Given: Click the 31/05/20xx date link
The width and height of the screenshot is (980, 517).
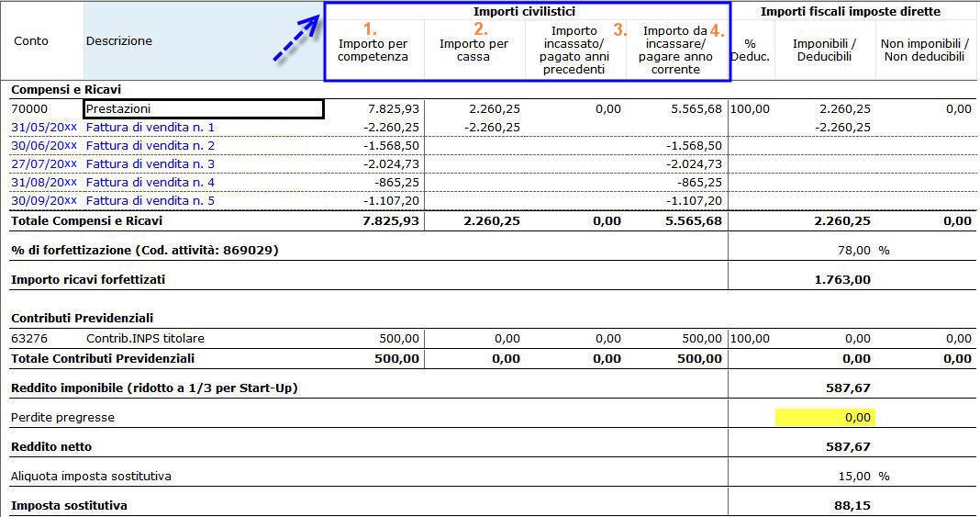Looking at the screenshot, I should 44,128.
